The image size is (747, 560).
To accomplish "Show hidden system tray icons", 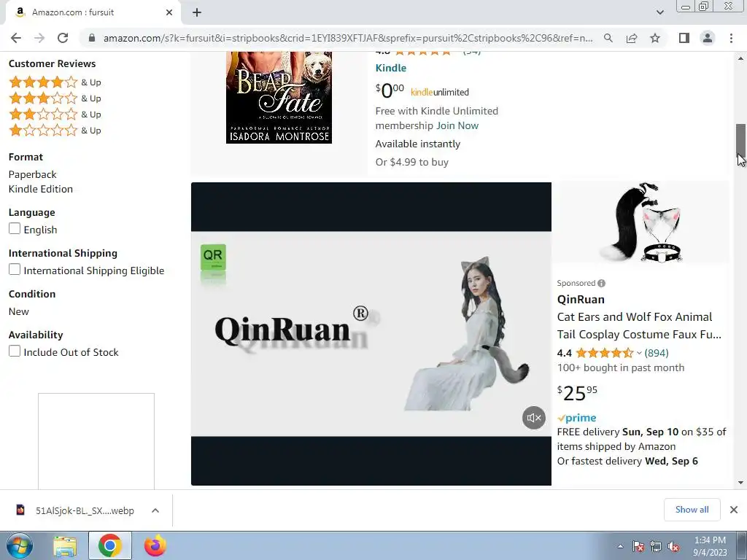I will coord(620,547).
